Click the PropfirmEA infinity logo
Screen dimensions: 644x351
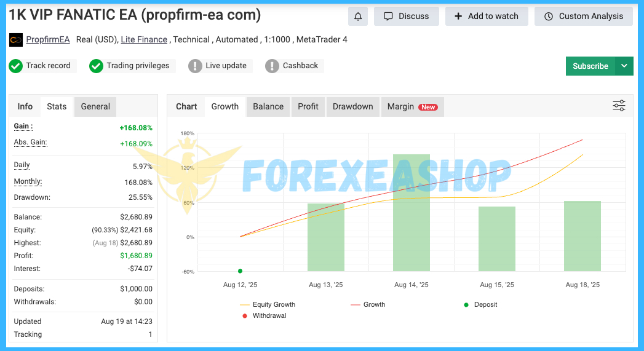click(x=15, y=40)
